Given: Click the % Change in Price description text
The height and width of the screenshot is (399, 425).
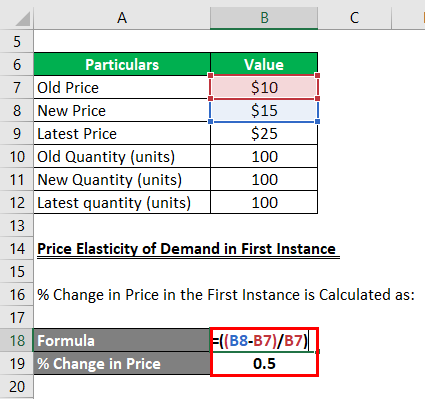Looking at the screenshot, I should 226,295.
